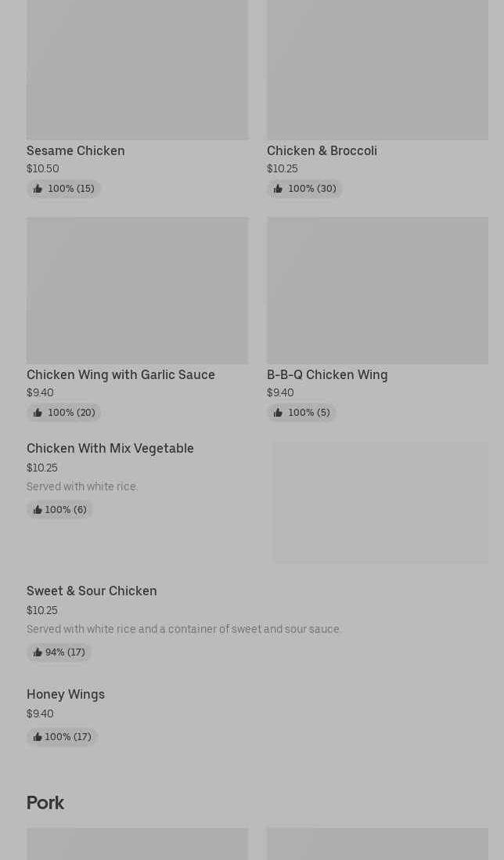Click the Pork section heading

pyautogui.click(x=45, y=802)
